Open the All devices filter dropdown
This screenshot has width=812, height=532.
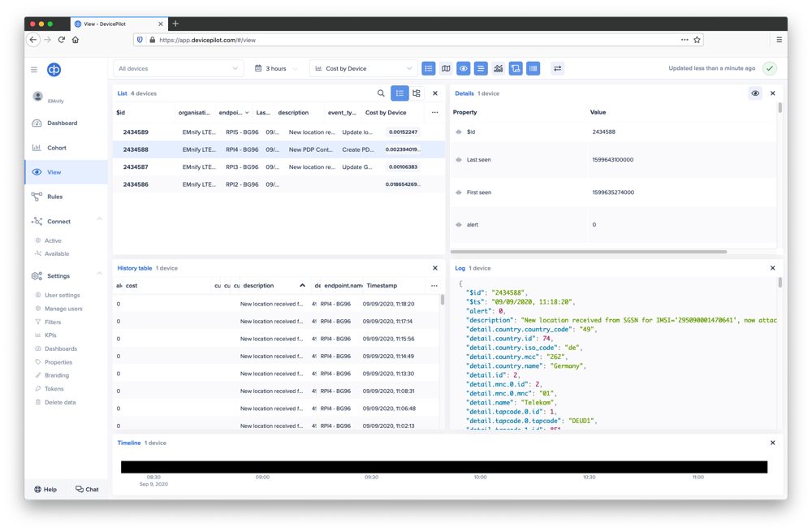178,68
